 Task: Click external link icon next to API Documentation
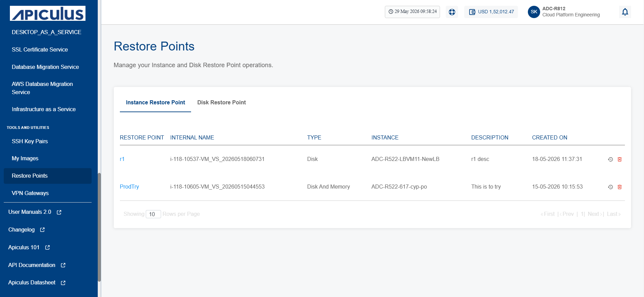pos(63,265)
